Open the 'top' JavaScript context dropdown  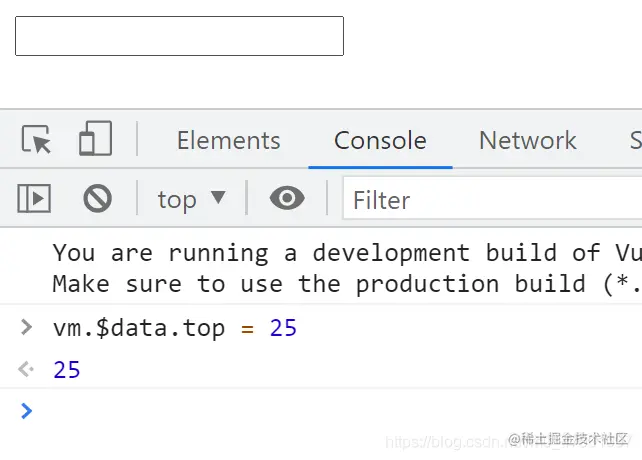(191, 199)
